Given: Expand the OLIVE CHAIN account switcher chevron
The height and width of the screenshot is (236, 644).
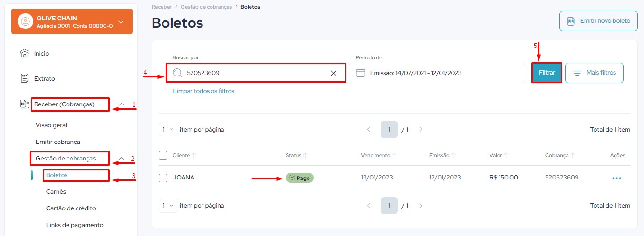Looking at the screenshot, I should coord(121,22).
